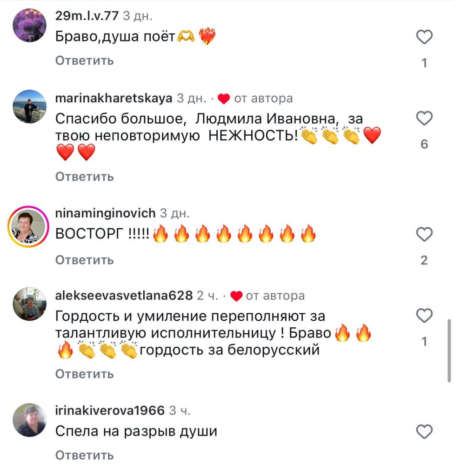
Task: Open marinakharetskaya's avatar
Action: click(x=29, y=106)
